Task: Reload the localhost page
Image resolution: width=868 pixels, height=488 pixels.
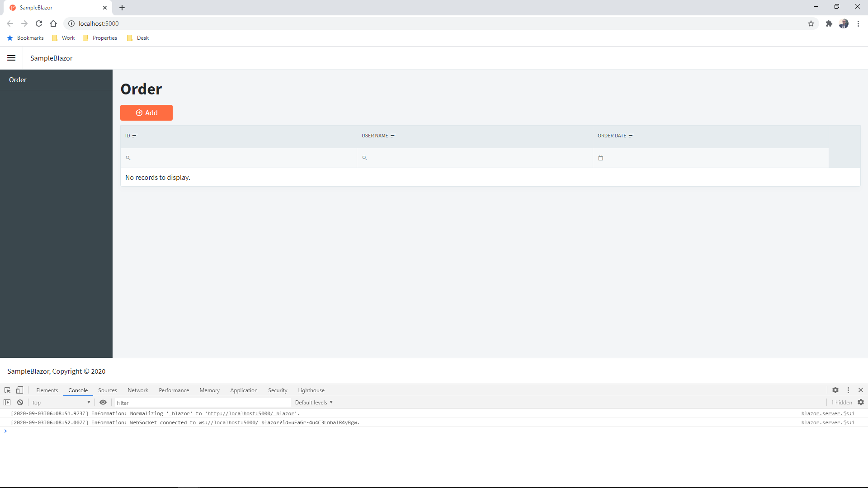Action: tap(39, 23)
